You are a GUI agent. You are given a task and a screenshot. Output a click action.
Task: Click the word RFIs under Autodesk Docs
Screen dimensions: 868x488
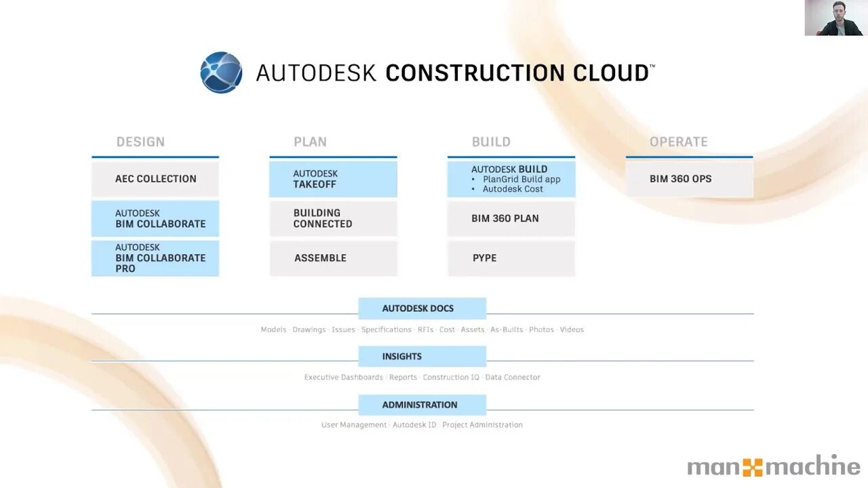point(426,329)
